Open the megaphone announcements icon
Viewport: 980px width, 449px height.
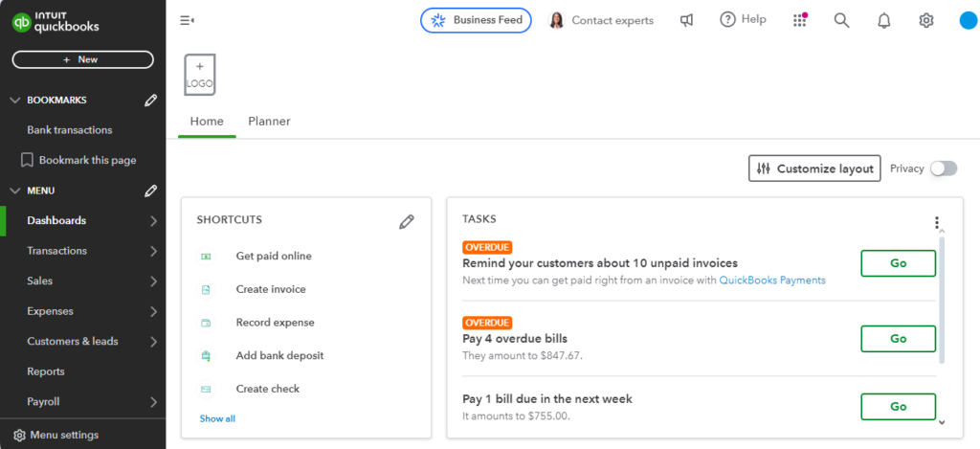click(x=686, y=21)
